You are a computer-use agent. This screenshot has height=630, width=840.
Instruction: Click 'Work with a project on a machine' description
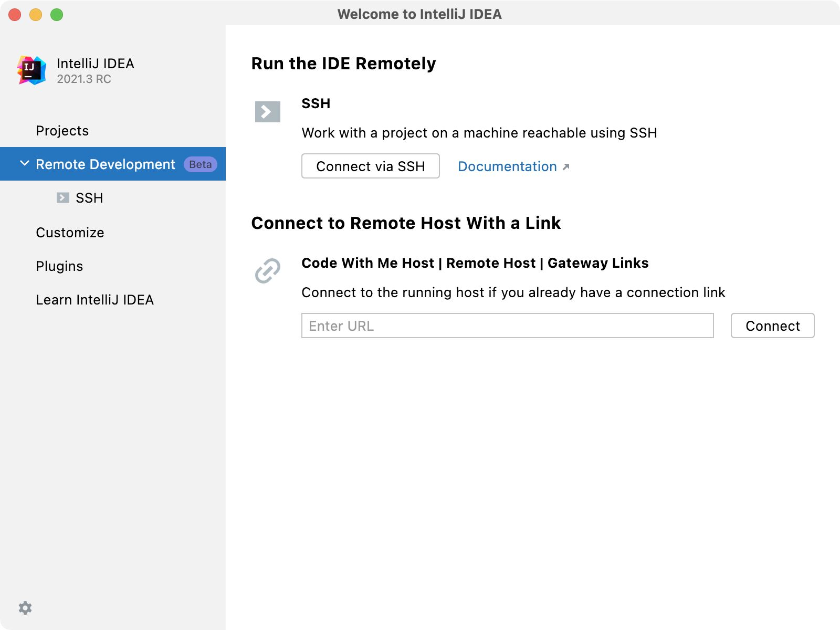(479, 133)
